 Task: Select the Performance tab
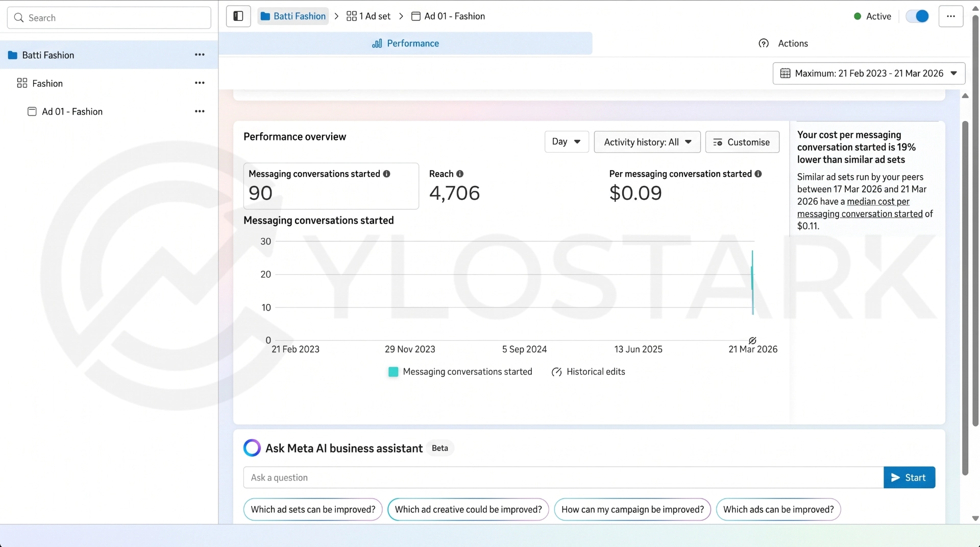[x=406, y=43]
